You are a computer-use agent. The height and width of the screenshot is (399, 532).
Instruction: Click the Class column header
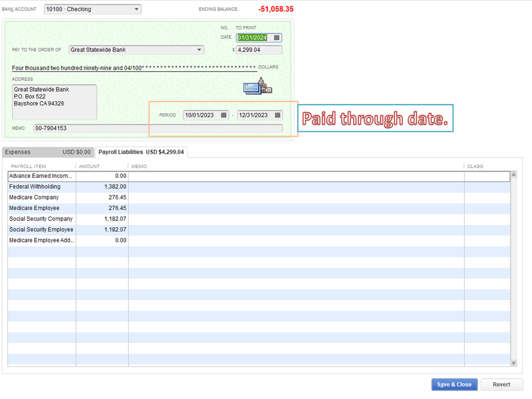pos(475,166)
